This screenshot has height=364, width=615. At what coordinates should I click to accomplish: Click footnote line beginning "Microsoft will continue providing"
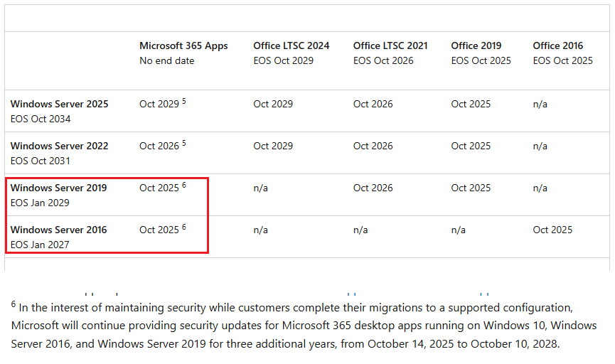click(x=304, y=326)
